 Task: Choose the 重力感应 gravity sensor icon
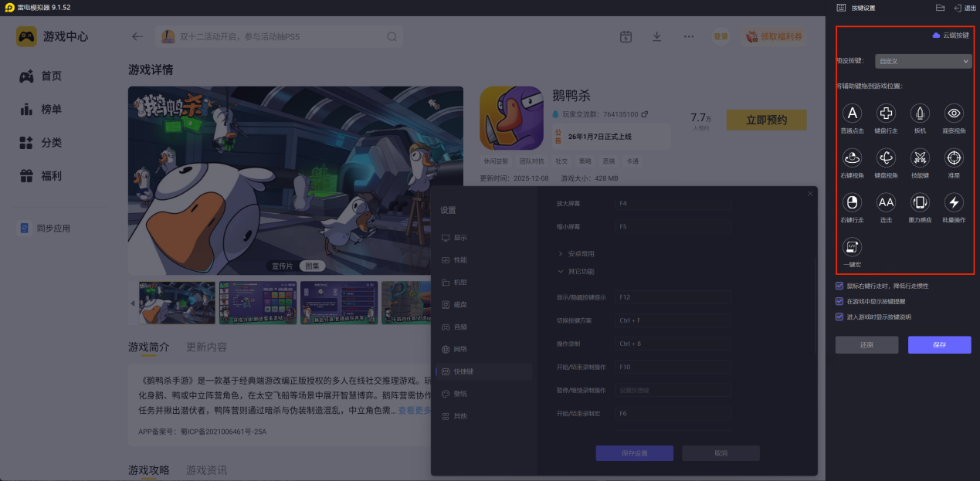(x=920, y=203)
